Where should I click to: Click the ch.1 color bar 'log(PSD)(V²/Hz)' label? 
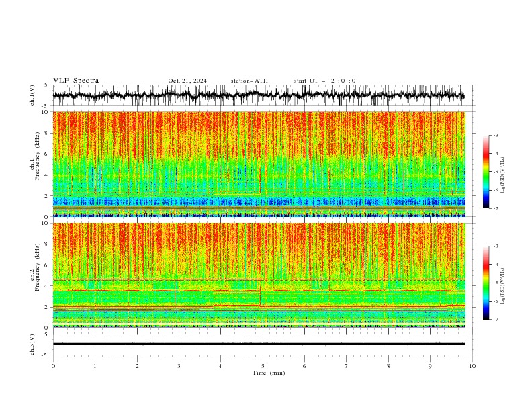(x=503, y=175)
